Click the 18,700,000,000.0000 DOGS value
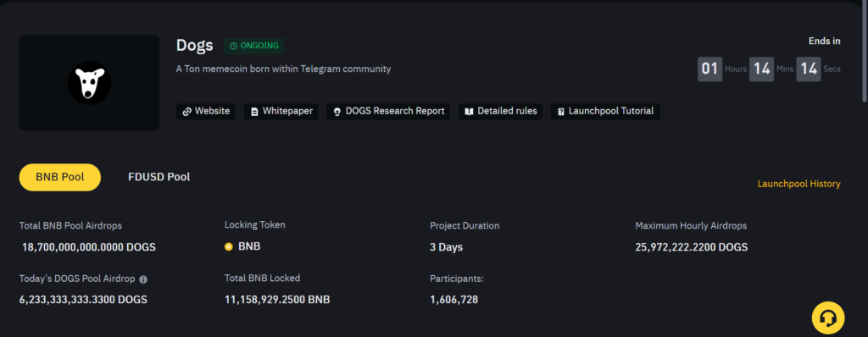This screenshot has width=868, height=337. [89, 247]
